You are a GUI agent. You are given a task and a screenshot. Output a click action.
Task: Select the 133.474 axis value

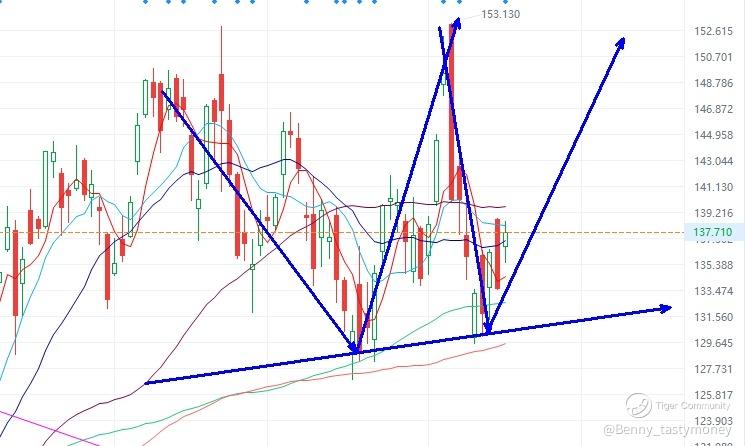pyautogui.click(x=713, y=291)
